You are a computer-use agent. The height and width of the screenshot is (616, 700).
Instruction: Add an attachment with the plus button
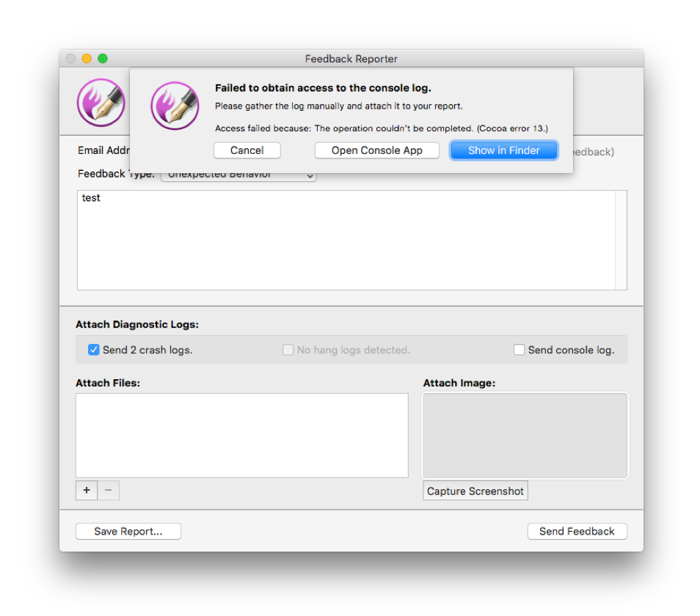87,491
